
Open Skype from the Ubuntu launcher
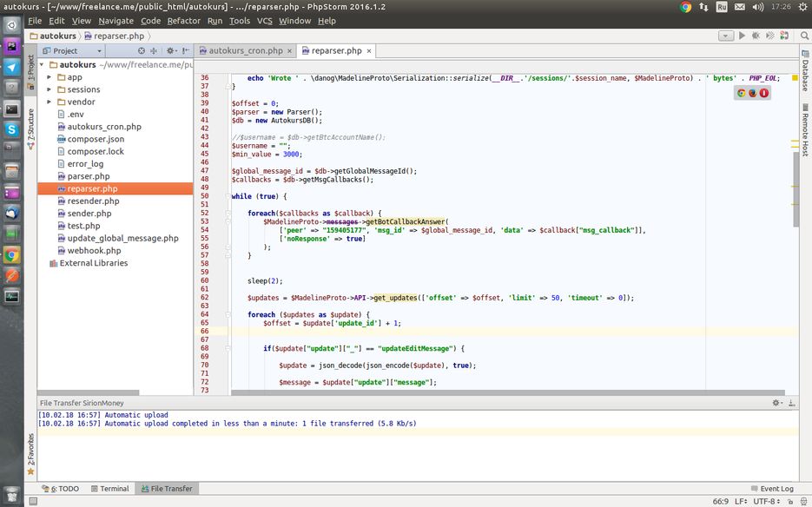click(x=12, y=130)
